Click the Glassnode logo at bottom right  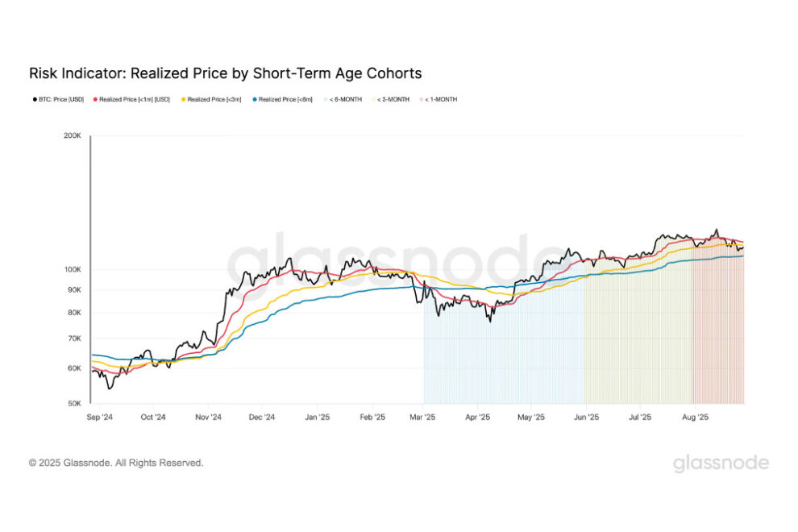click(x=721, y=463)
